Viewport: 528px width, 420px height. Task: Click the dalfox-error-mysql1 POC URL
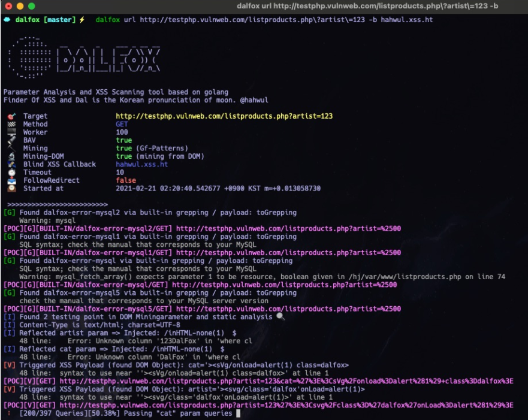coord(288,253)
